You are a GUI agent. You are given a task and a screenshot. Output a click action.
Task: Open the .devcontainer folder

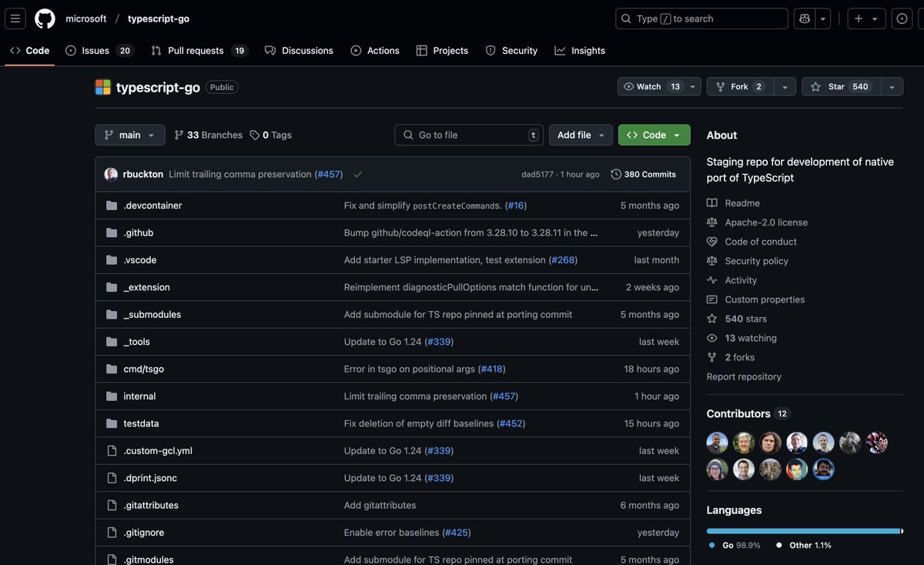coord(152,206)
